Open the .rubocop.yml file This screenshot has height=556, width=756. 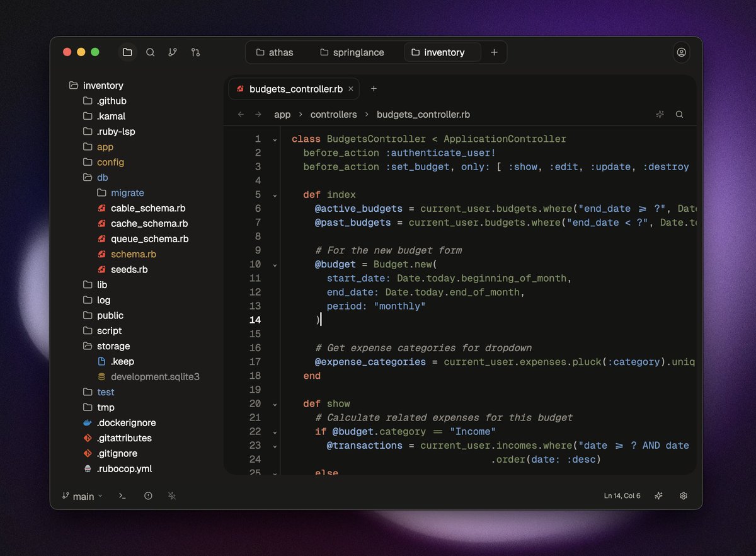[117, 469]
